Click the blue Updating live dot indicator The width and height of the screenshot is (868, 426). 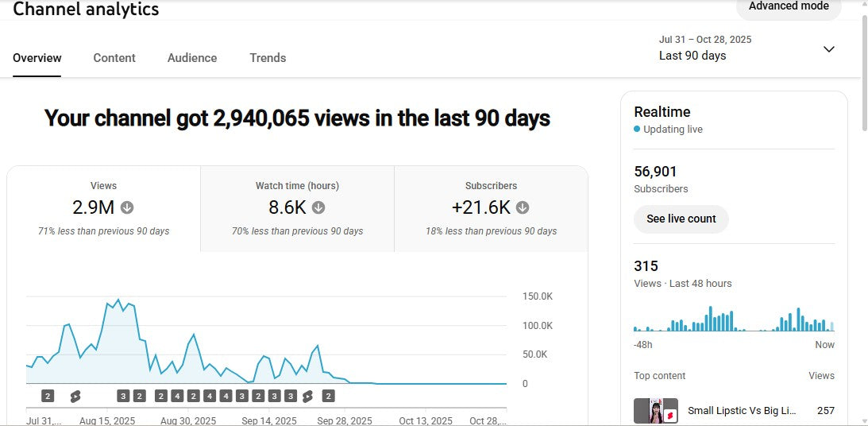(x=637, y=130)
